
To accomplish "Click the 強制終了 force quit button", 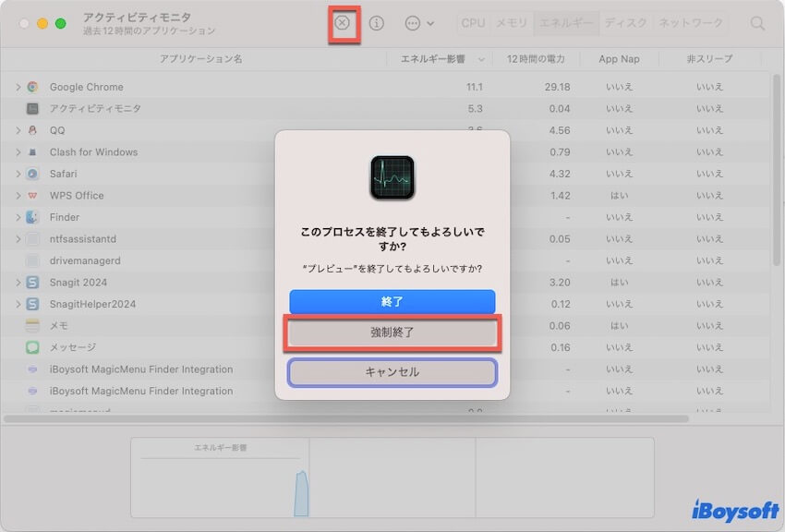I will tap(392, 332).
